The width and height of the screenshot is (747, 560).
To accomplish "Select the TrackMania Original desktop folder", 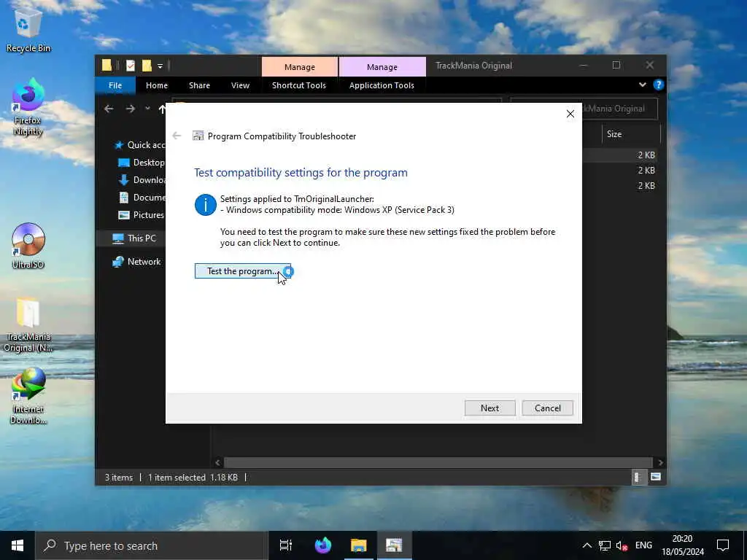I will pos(28,324).
